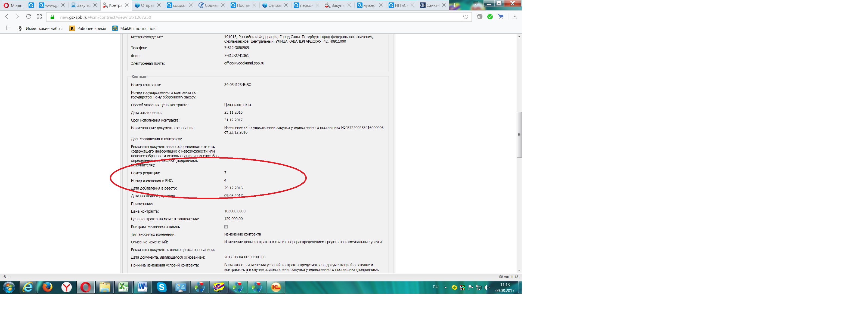
Task: Open a new tab with plus button
Action: point(454,5)
